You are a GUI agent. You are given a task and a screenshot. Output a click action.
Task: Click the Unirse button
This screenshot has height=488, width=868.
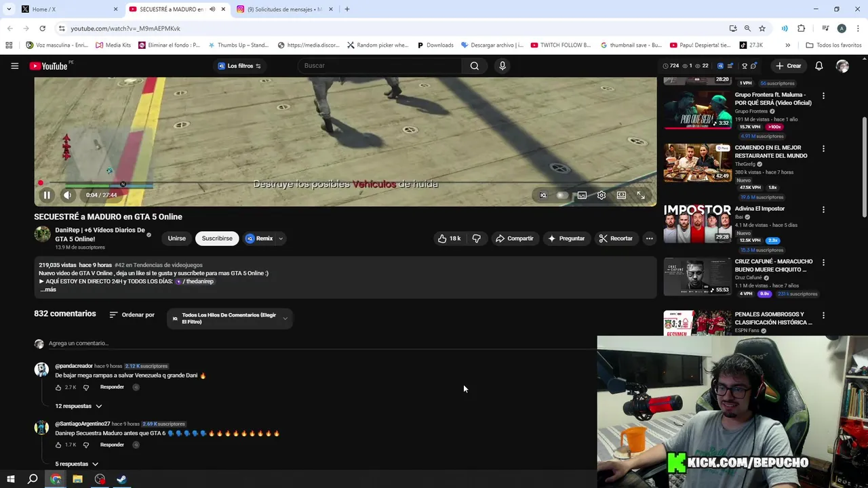[x=177, y=239]
